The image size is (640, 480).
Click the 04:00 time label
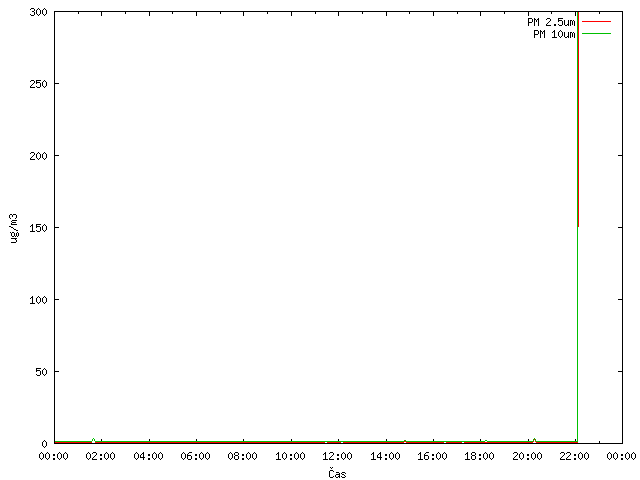[148, 456]
